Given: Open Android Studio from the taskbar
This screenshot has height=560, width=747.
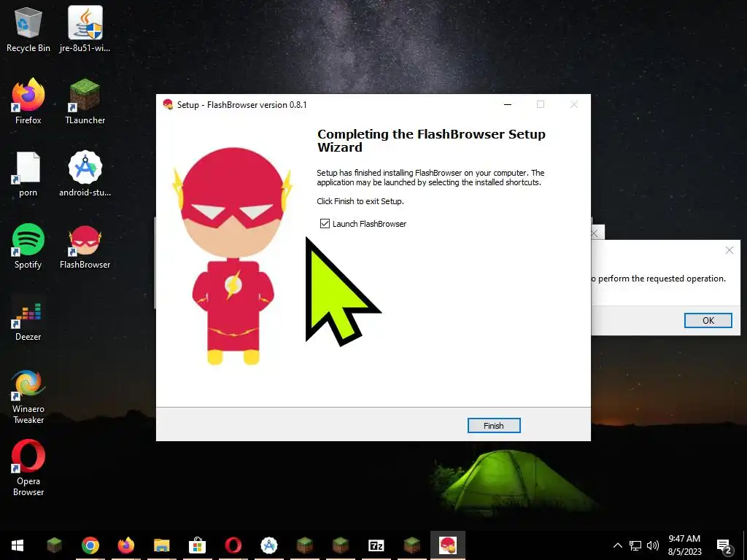Looking at the screenshot, I should pyautogui.click(x=268, y=545).
